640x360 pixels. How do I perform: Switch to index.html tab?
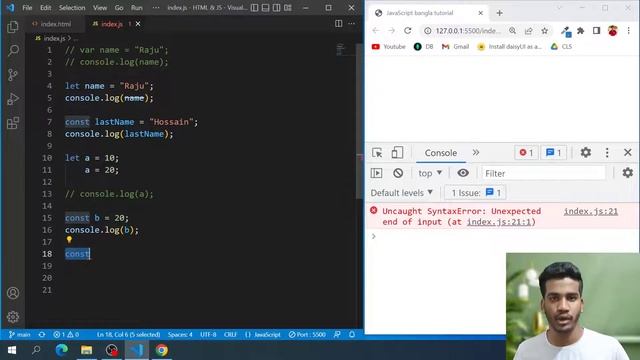[x=56, y=24]
